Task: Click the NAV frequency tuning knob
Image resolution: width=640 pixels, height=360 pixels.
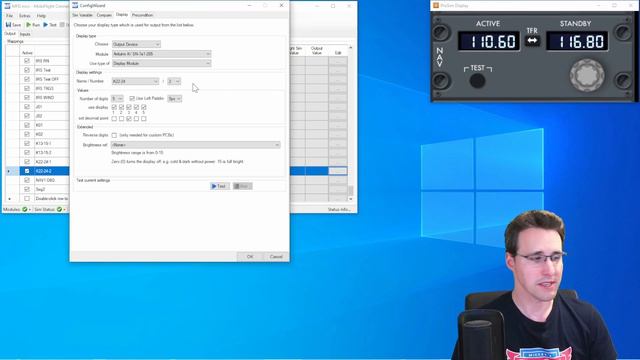Action: click(x=587, y=75)
